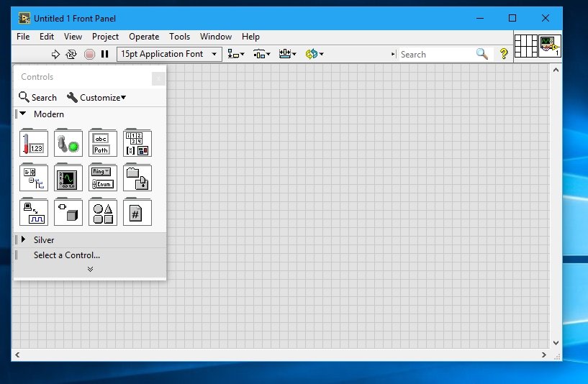Open the Operate menu
588x384 pixels.
click(x=144, y=37)
